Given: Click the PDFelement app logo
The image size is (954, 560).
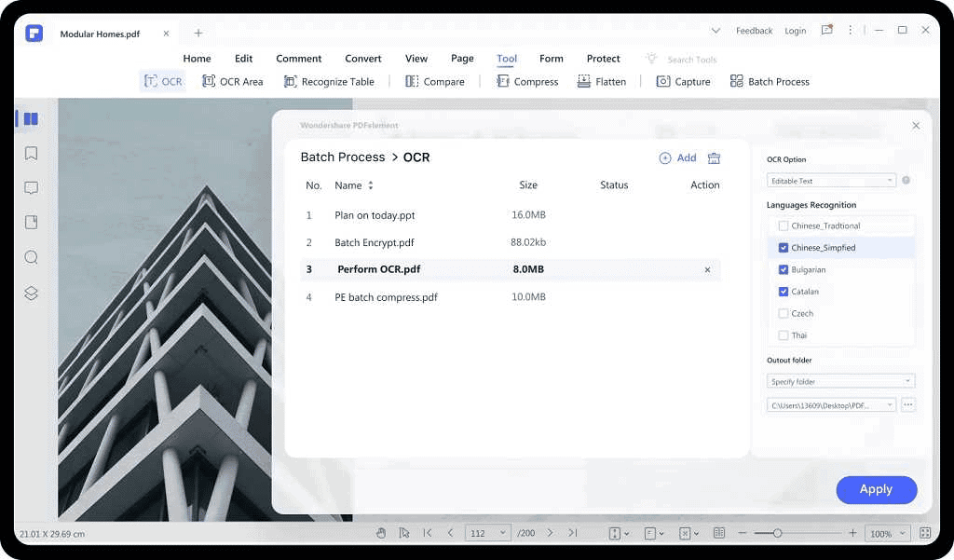Looking at the screenshot, I should point(34,33).
